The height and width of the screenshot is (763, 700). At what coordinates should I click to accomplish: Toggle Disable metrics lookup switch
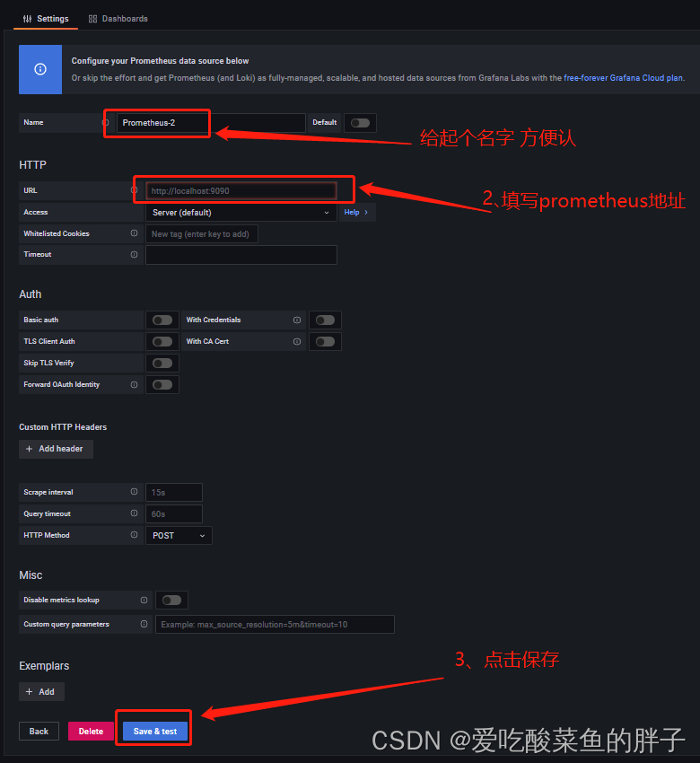(x=171, y=600)
